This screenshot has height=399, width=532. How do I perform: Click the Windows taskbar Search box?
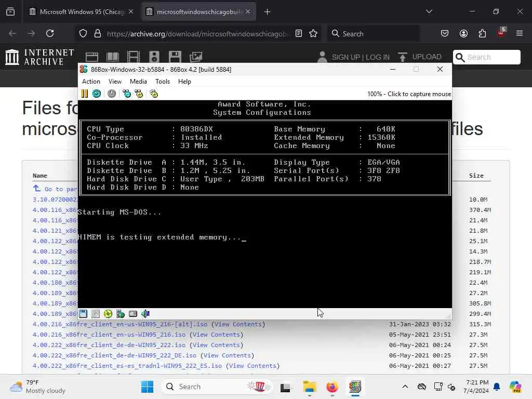click(217, 387)
